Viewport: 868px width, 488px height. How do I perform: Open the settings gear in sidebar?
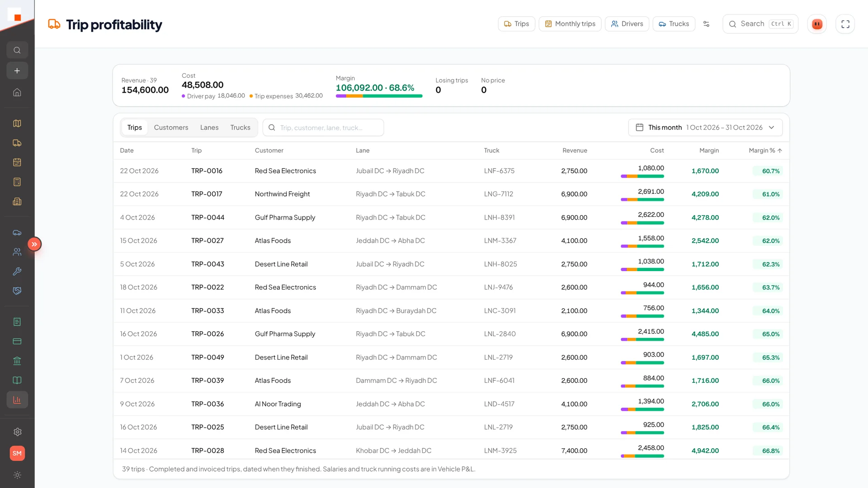[17, 432]
